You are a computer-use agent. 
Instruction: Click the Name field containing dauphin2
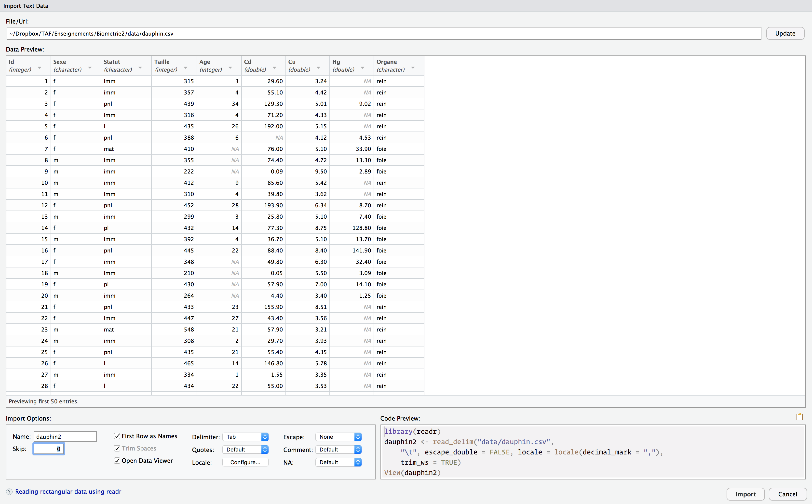pyautogui.click(x=65, y=437)
